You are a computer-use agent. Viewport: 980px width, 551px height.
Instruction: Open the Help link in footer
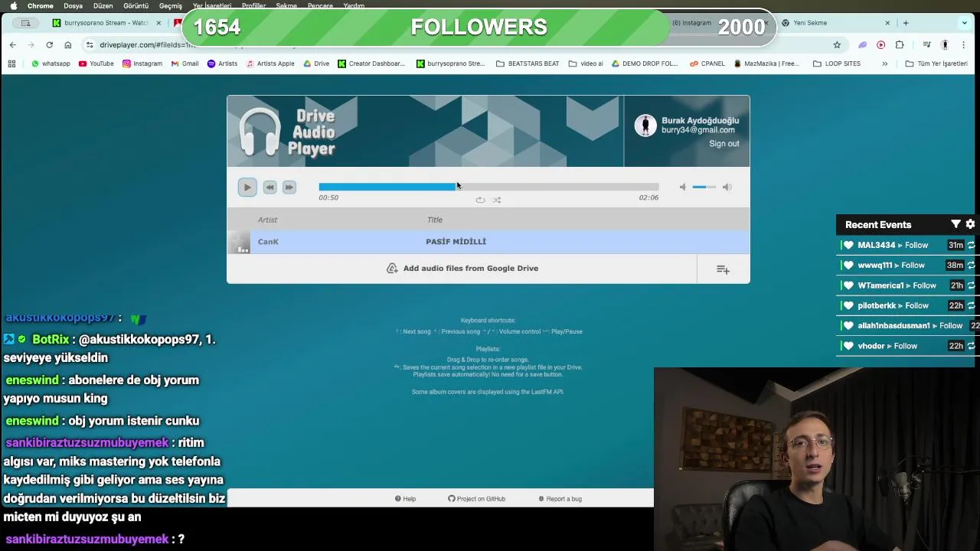click(x=405, y=499)
